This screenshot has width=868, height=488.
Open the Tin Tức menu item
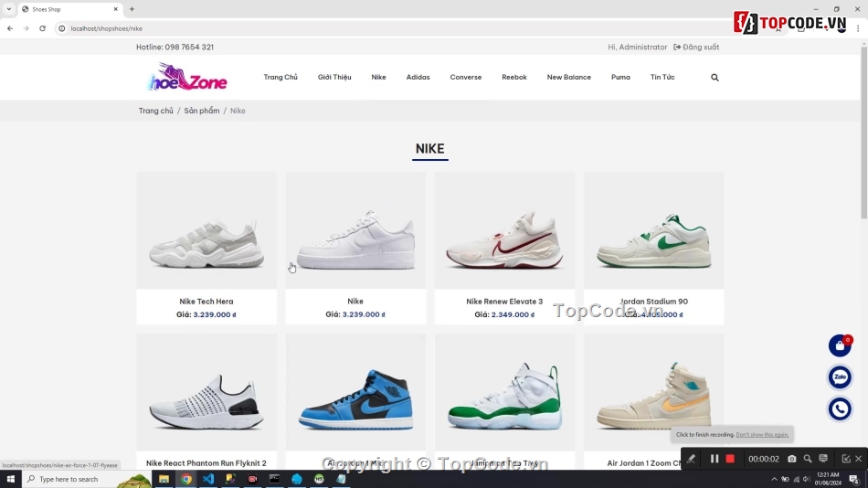(662, 78)
